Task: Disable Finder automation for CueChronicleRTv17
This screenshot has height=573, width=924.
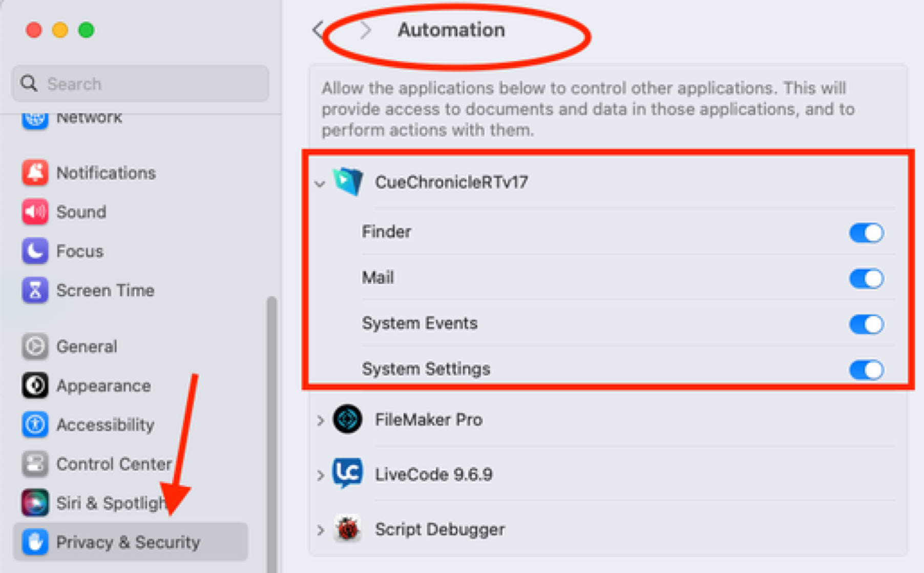Action: pyautogui.click(x=866, y=233)
